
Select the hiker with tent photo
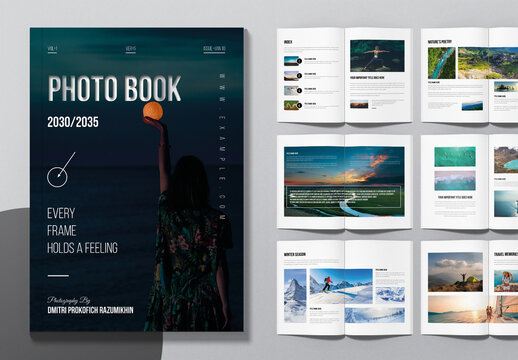tap(455, 272)
